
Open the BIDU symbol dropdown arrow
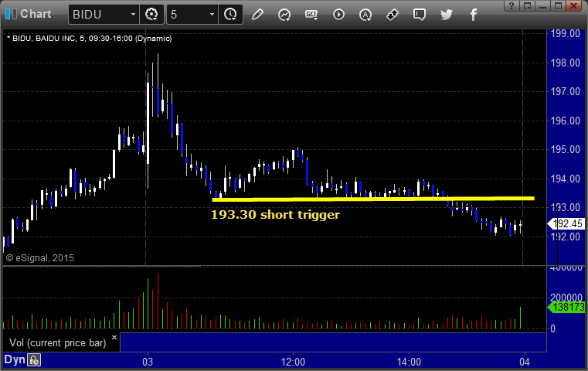133,15
